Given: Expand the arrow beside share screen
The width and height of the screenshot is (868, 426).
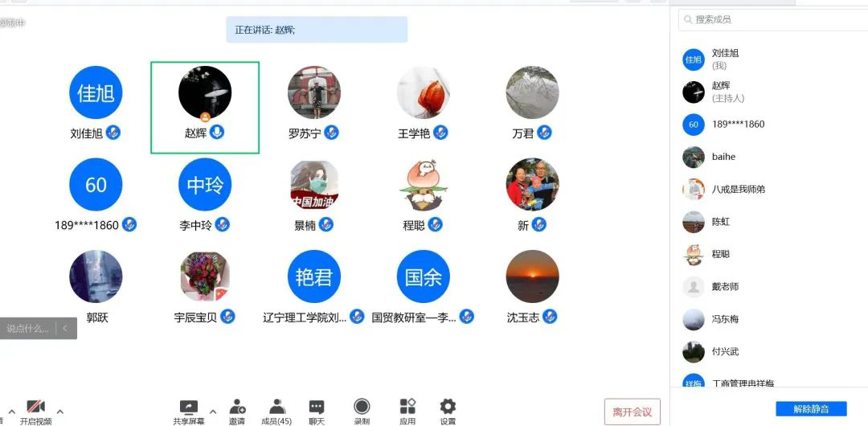Looking at the screenshot, I should coord(212,412).
